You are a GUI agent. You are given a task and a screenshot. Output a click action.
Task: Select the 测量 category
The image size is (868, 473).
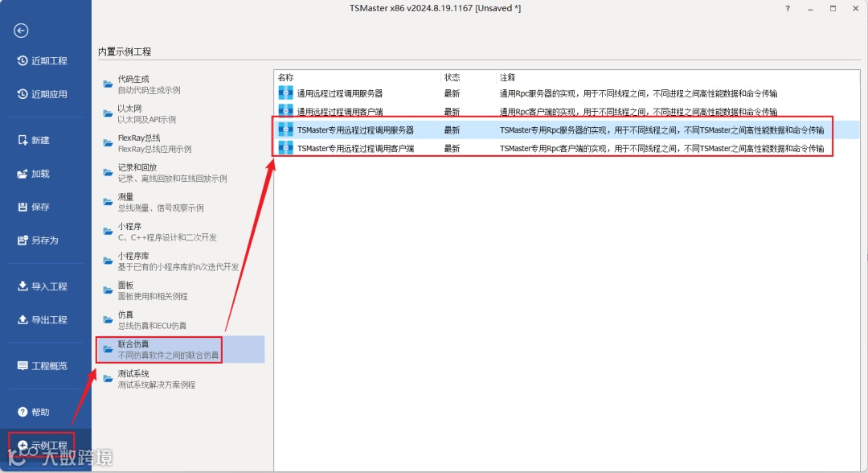click(181, 202)
